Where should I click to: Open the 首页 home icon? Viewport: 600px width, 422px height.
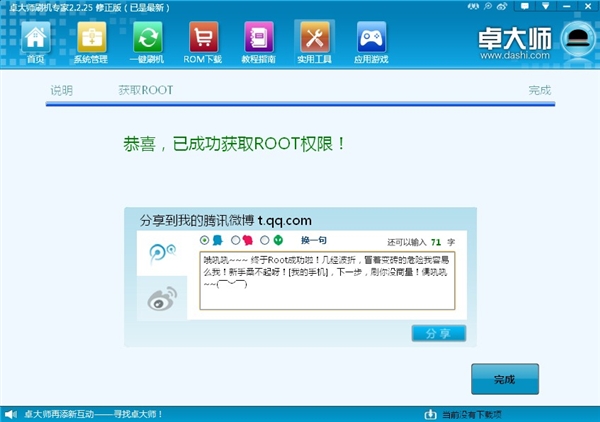pyautogui.click(x=36, y=42)
